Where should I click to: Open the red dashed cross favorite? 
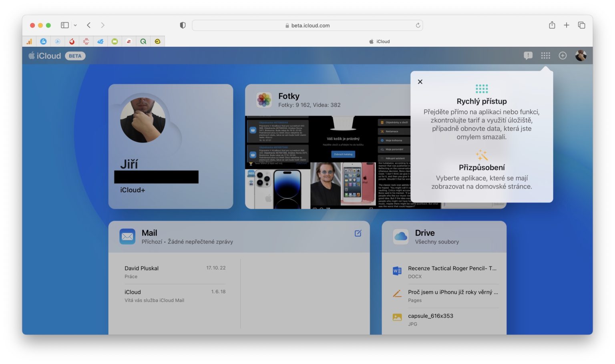coord(86,41)
